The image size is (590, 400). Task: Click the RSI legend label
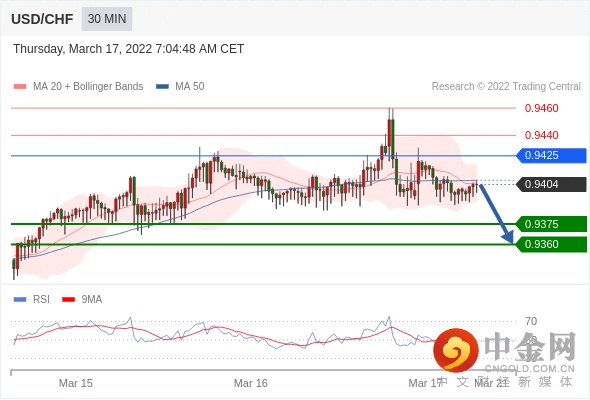[41, 300]
